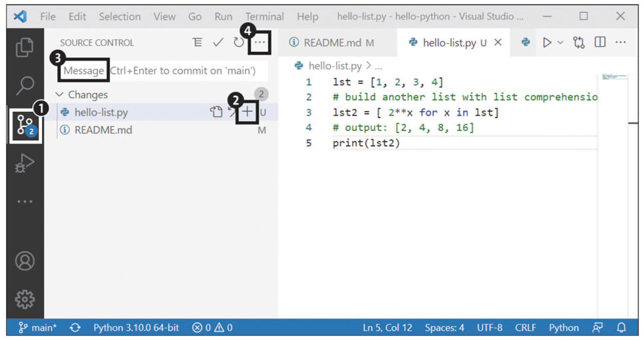Open editor more actions ellipsis
The width and height of the screenshot is (644, 340).
621,42
